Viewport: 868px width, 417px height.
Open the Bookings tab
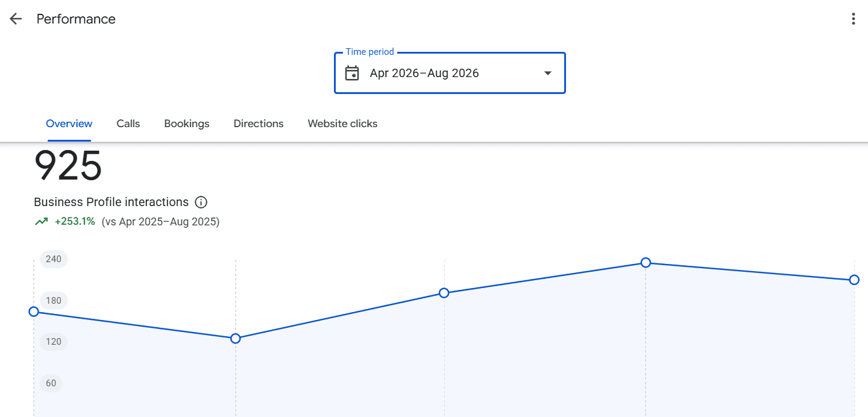coord(187,124)
